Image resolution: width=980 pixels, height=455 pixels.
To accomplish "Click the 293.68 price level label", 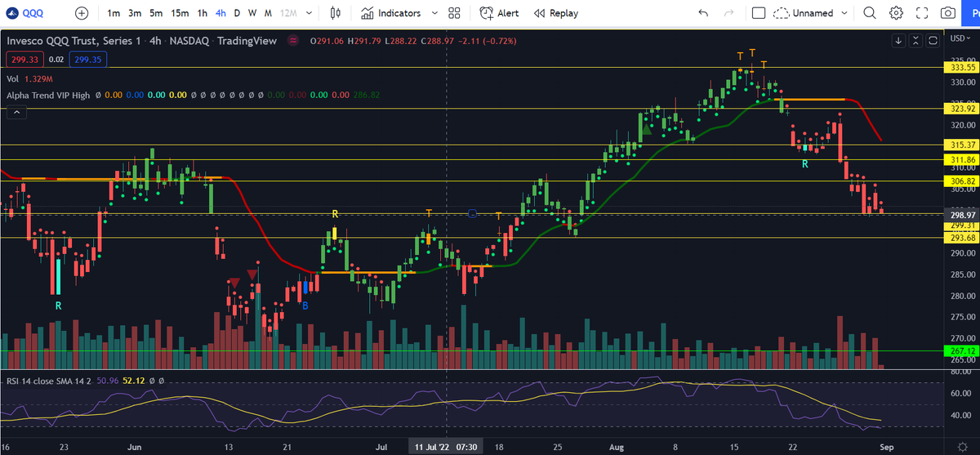I will [x=960, y=238].
